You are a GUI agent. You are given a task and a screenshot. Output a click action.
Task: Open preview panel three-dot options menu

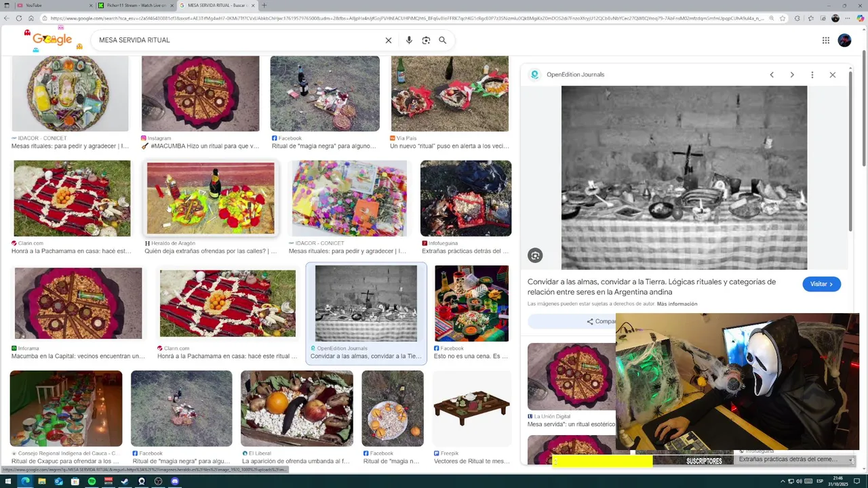pos(812,75)
